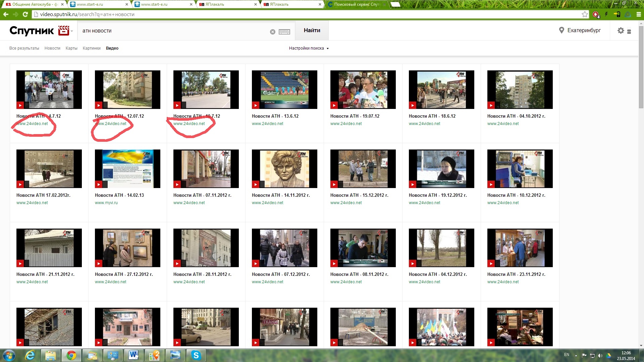Open Microsoft Word from the taskbar
This screenshot has width=644, height=362.
[133, 355]
